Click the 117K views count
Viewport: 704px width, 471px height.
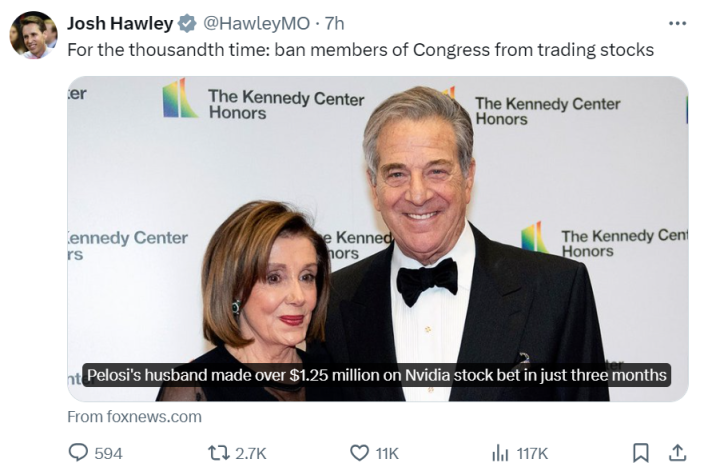tap(532, 453)
